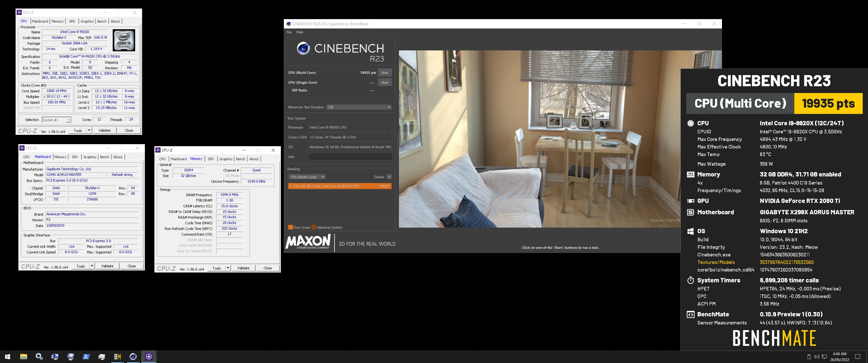
Task: Click the Max TDP value 165.0 W
Action: (x=100, y=38)
